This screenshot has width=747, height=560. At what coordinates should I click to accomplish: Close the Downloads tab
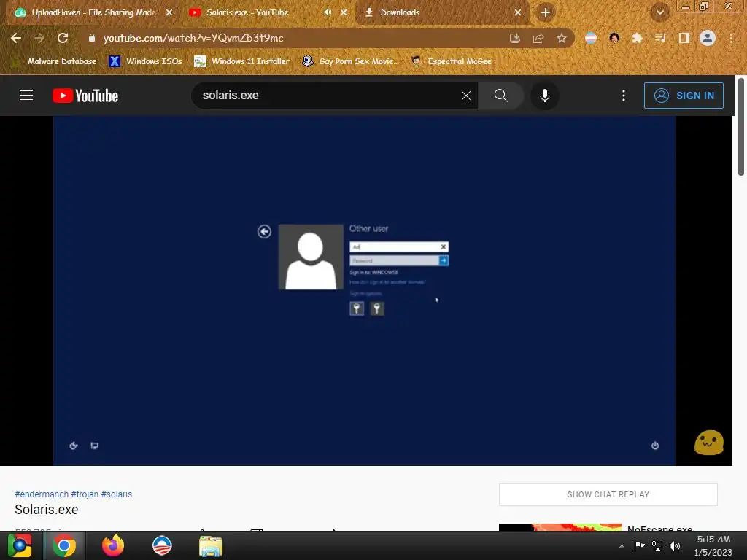coord(518,12)
